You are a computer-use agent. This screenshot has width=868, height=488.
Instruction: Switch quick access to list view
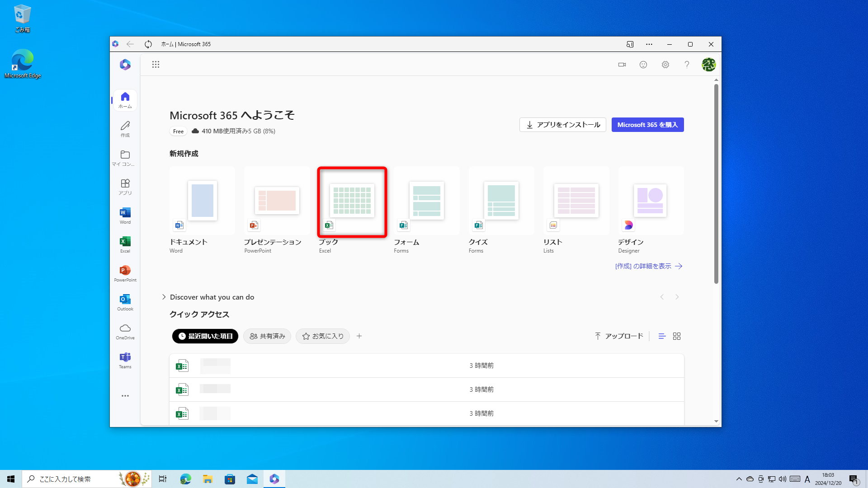(662, 336)
